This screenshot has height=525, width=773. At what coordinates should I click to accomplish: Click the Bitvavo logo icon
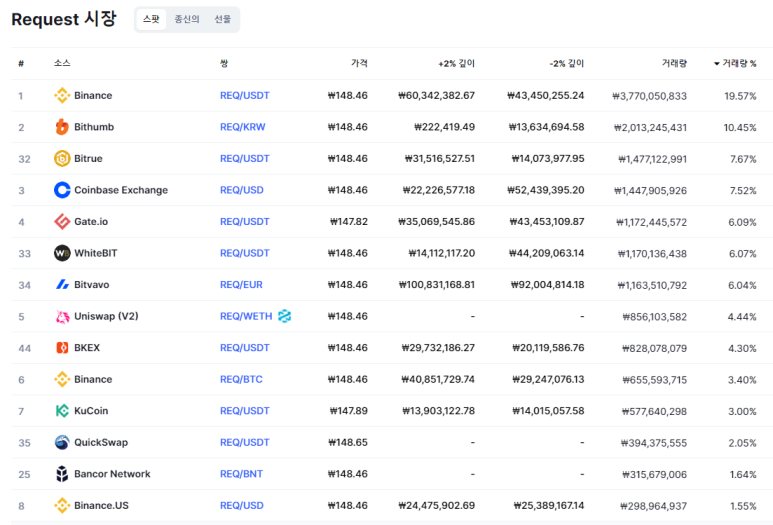point(62,284)
